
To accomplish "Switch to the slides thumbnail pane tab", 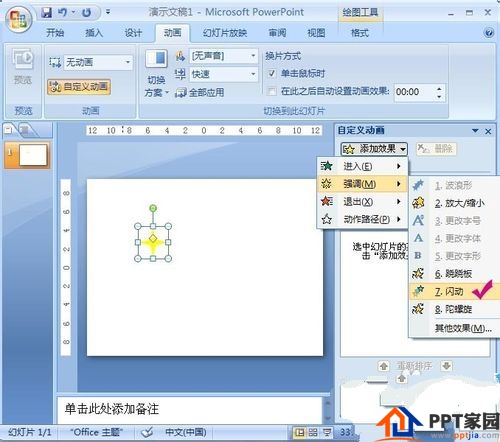I will coord(9,130).
